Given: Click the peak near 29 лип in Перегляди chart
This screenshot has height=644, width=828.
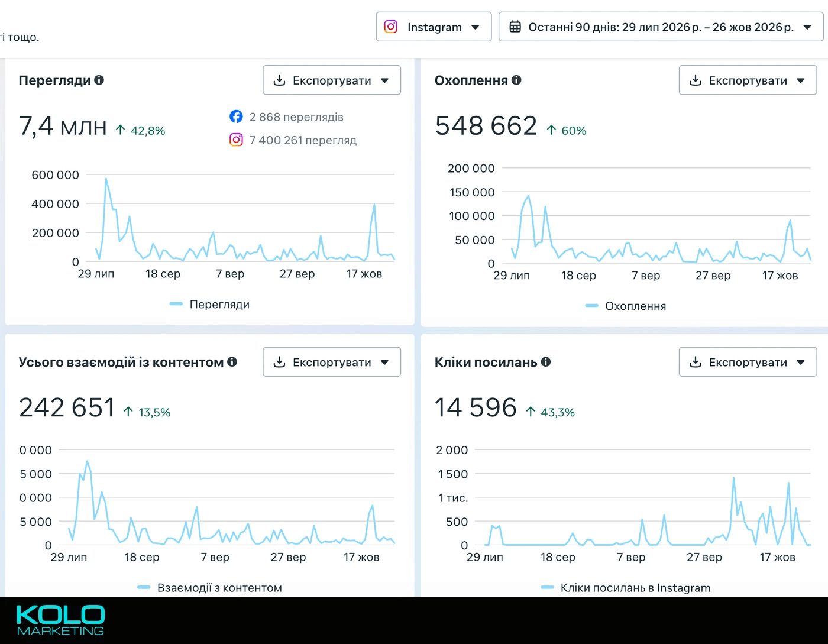Looking at the screenshot, I should (106, 179).
